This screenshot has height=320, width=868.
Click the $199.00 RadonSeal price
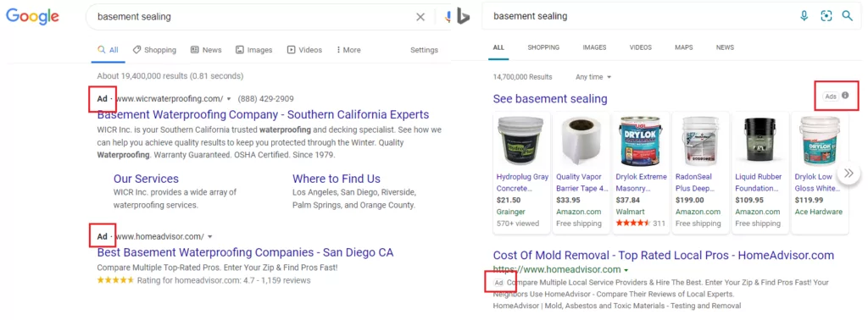690,200
